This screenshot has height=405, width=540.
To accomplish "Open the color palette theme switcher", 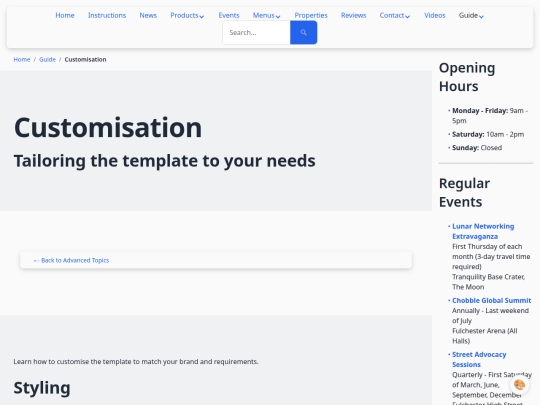I will (519, 384).
